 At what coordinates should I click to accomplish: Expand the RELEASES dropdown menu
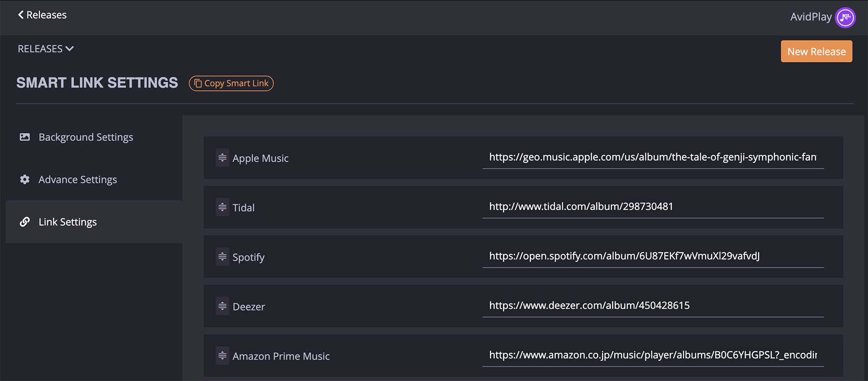45,49
